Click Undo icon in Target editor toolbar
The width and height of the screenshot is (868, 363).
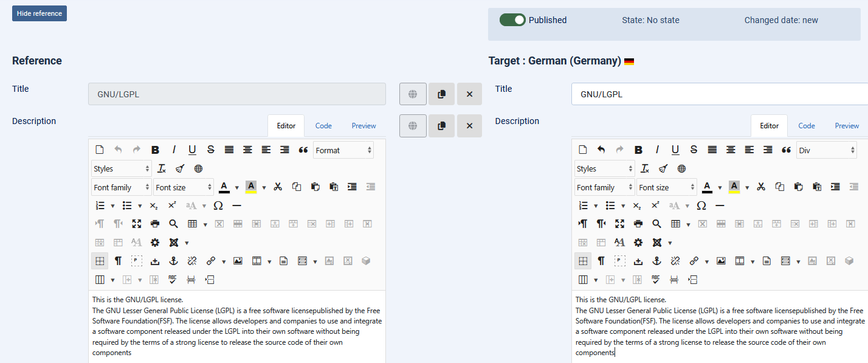[x=601, y=150]
